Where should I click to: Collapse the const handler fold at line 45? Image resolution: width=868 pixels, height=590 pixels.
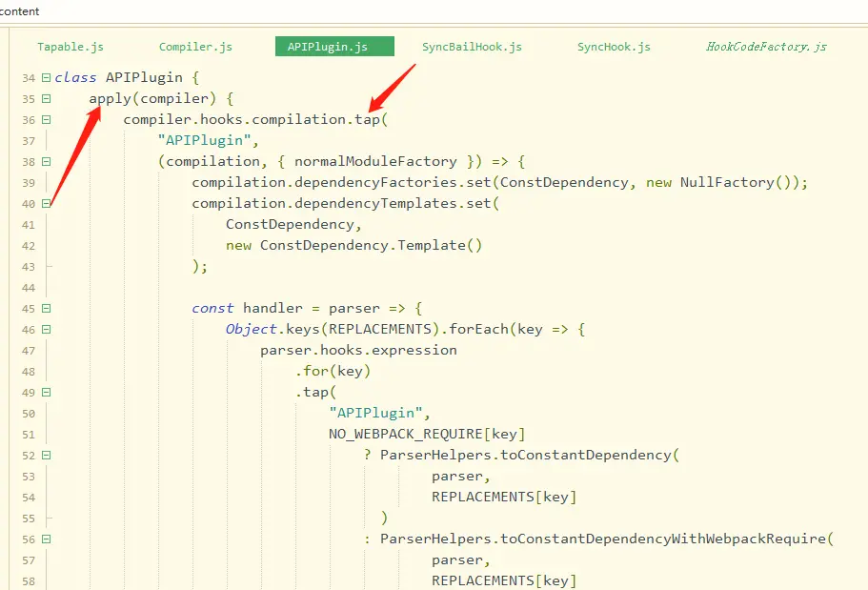point(46,309)
